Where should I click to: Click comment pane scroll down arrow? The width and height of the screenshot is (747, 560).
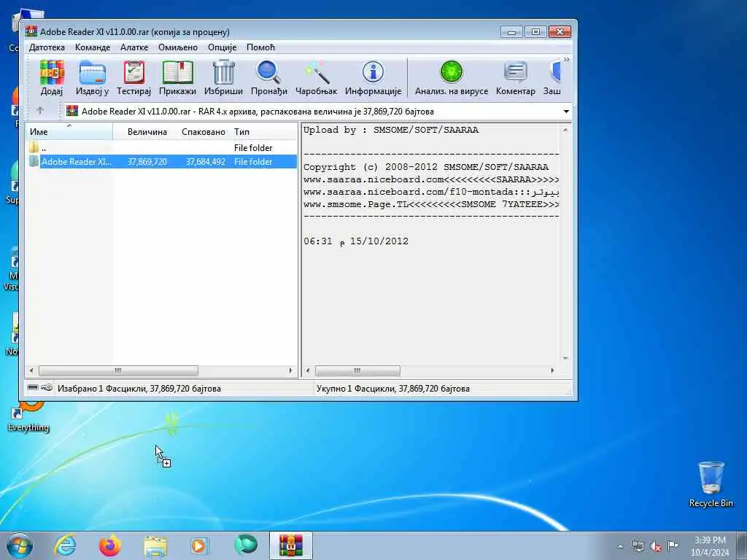pos(565,357)
